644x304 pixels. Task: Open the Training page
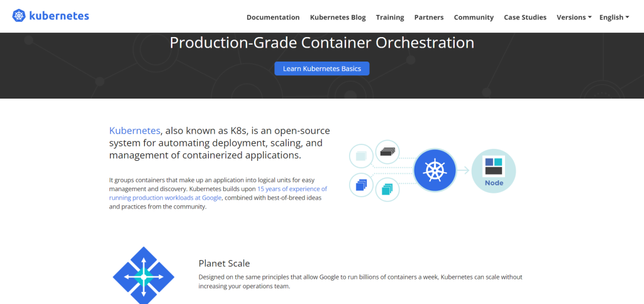(390, 17)
